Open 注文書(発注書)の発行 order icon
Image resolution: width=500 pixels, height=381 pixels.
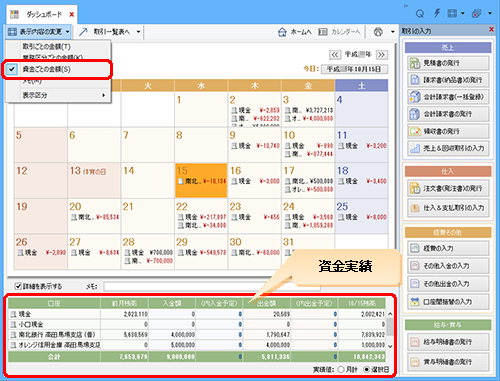(x=415, y=188)
